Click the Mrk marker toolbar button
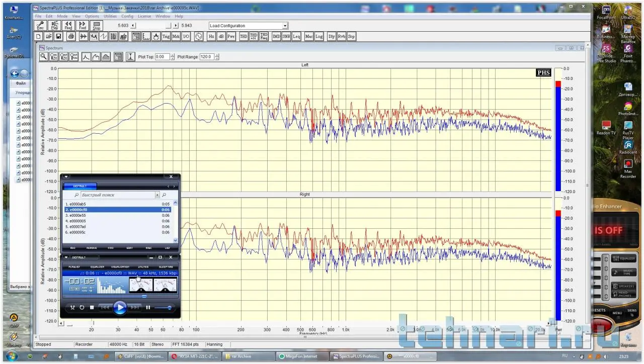Viewport: 644px width, 364px height. point(176,37)
